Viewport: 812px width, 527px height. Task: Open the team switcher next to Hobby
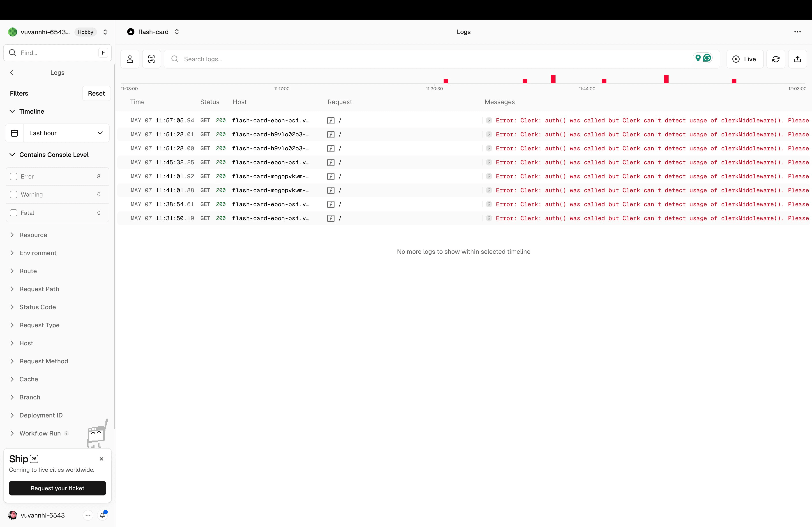tap(105, 32)
